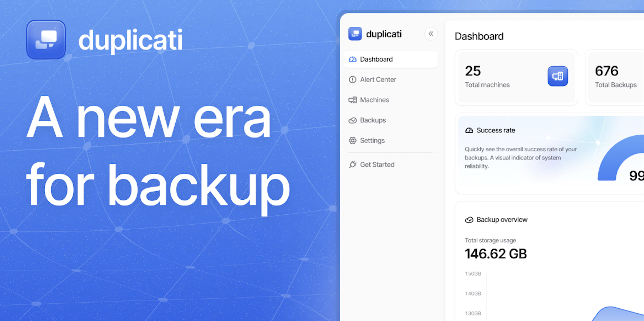This screenshot has height=321, width=644.
Task: Open the Backups section
Action: pyautogui.click(x=373, y=120)
